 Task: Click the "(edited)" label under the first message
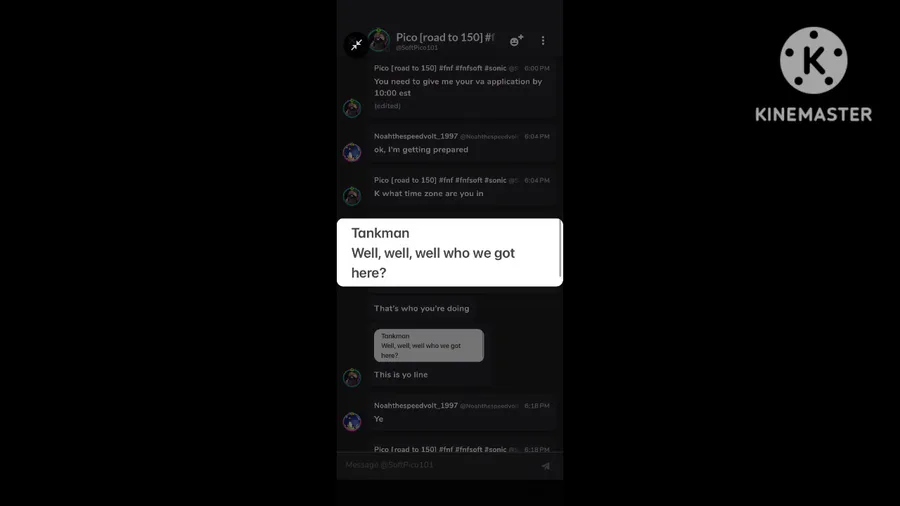tap(387, 106)
